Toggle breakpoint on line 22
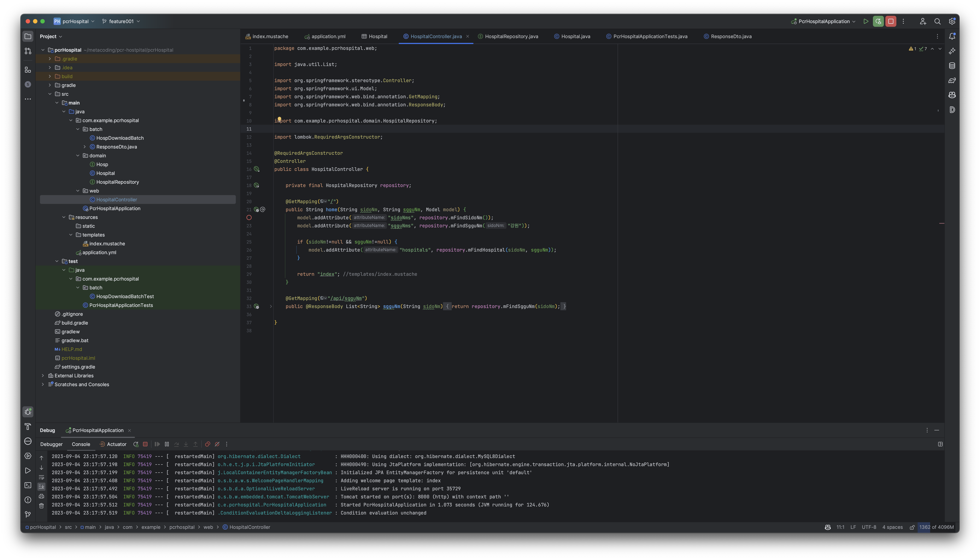 (x=249, y=218)
